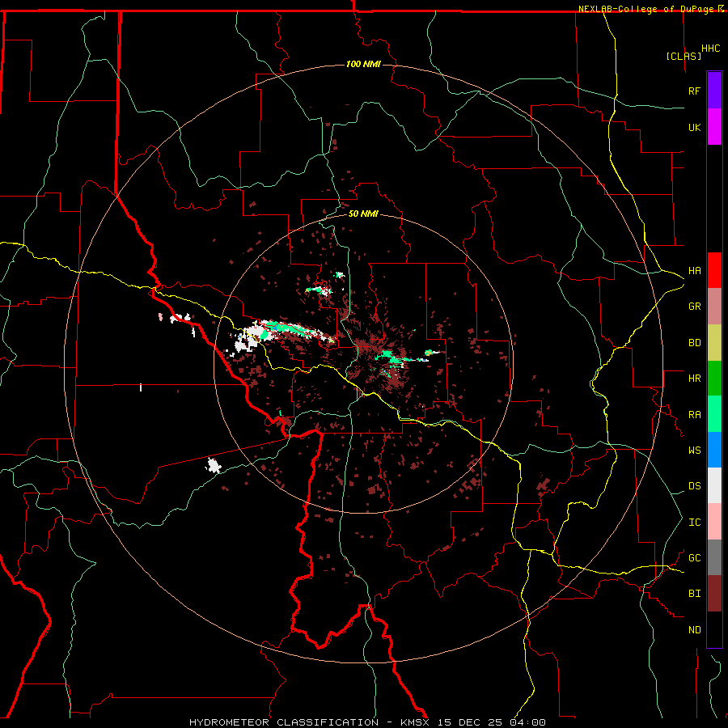Viewport: 728px width, 728px height.
Task: Click the RF purple legend swatch
Action: click(x=714, y=91)
